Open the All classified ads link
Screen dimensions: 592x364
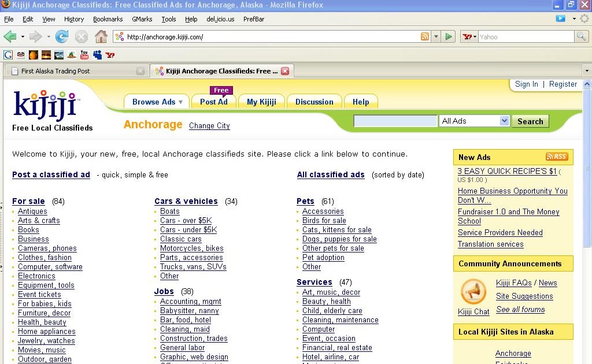click(x=331, y=174)
